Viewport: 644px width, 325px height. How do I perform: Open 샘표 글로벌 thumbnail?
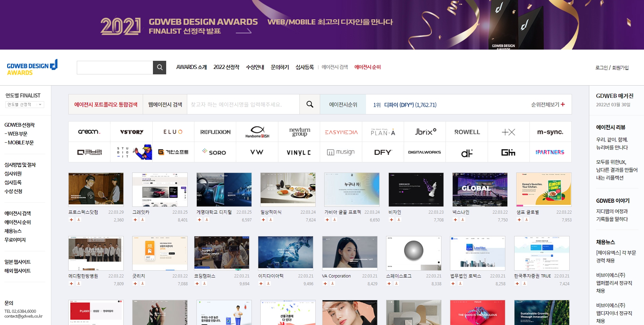click(x=544, y=189)
